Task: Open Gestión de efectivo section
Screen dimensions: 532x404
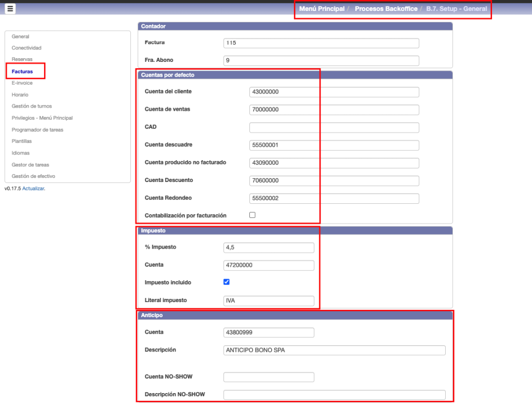Action: click(33, 176)
